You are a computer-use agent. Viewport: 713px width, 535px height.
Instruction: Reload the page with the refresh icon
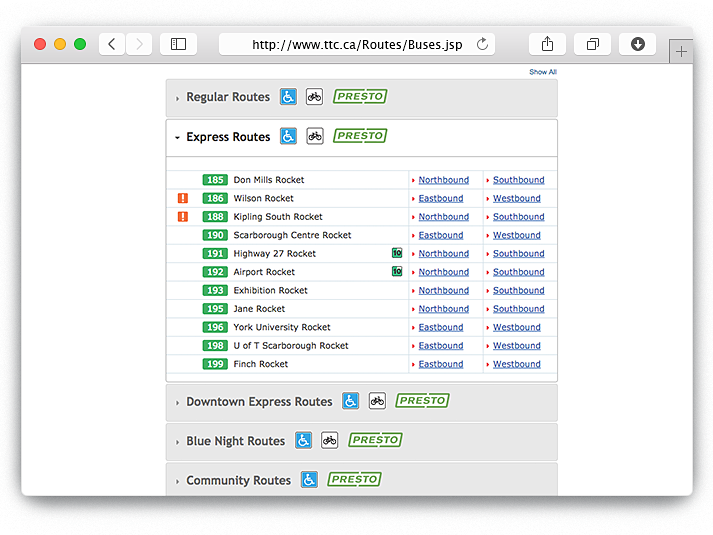point(482,44)
